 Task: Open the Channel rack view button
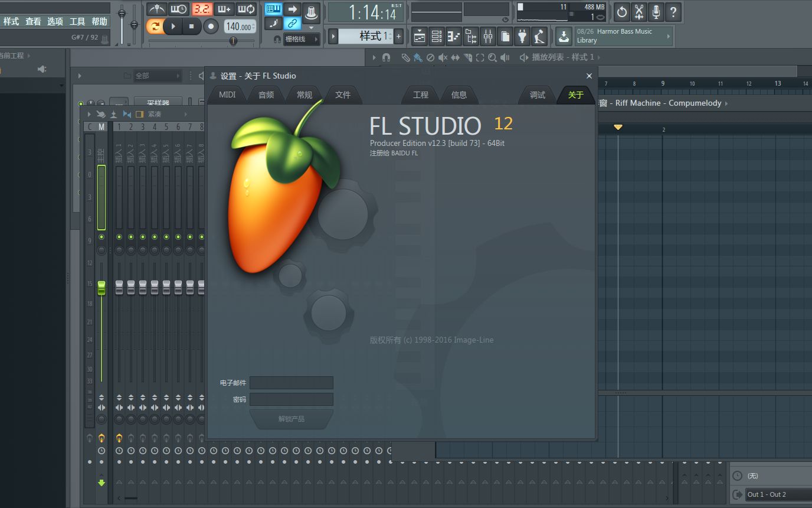click(437, 37)
